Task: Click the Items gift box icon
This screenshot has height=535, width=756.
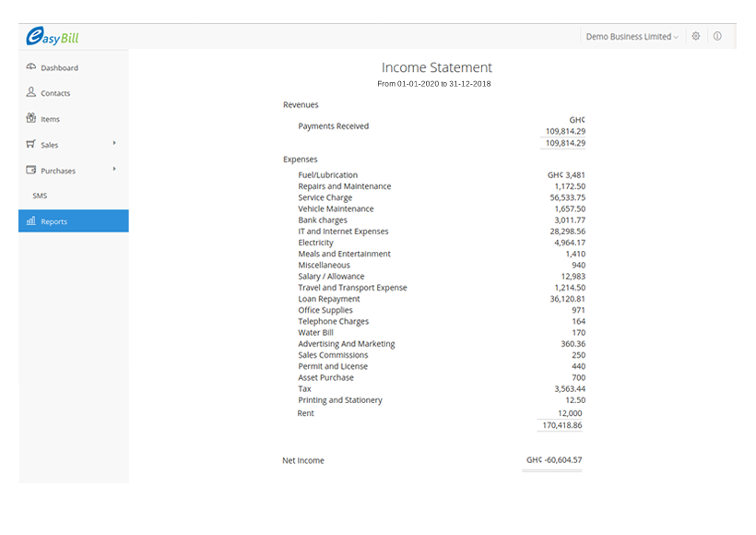Action: pyautogui.click(x=31, y=119)
